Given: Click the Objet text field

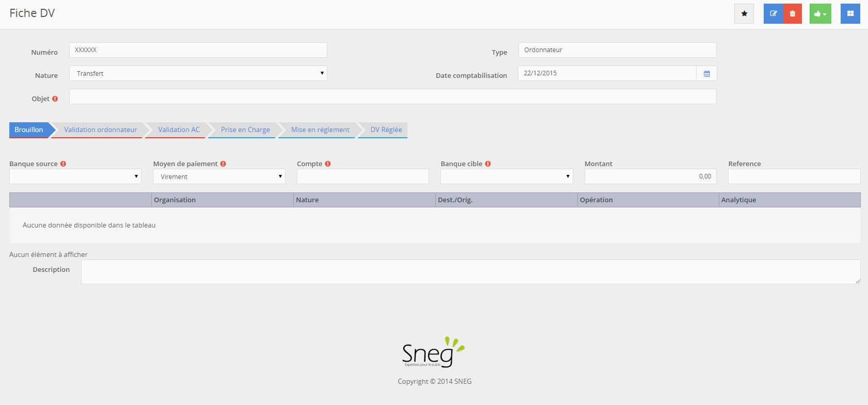Looking at the screenshot, I should pyautogui.click(x=392, y=96).
